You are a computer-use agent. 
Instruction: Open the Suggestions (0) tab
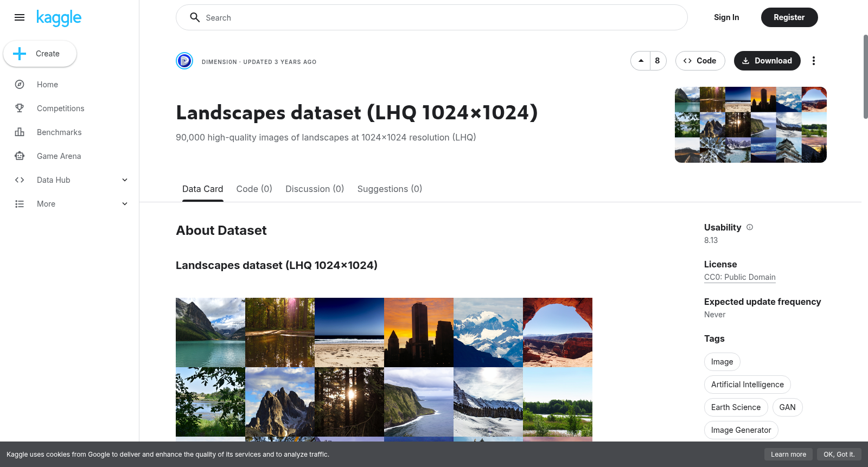coord(390,189)
